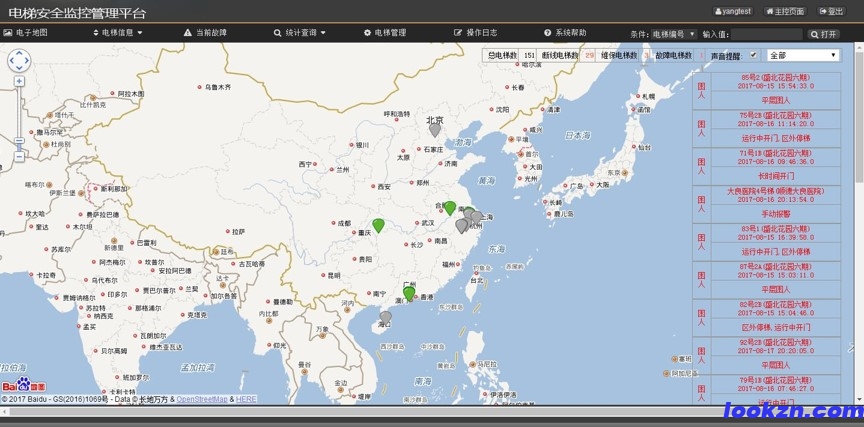The height and width of the screenshot is (427, 864).
Task: Click the gray elevator marker at Beijing
Action: tap(434, 129)
